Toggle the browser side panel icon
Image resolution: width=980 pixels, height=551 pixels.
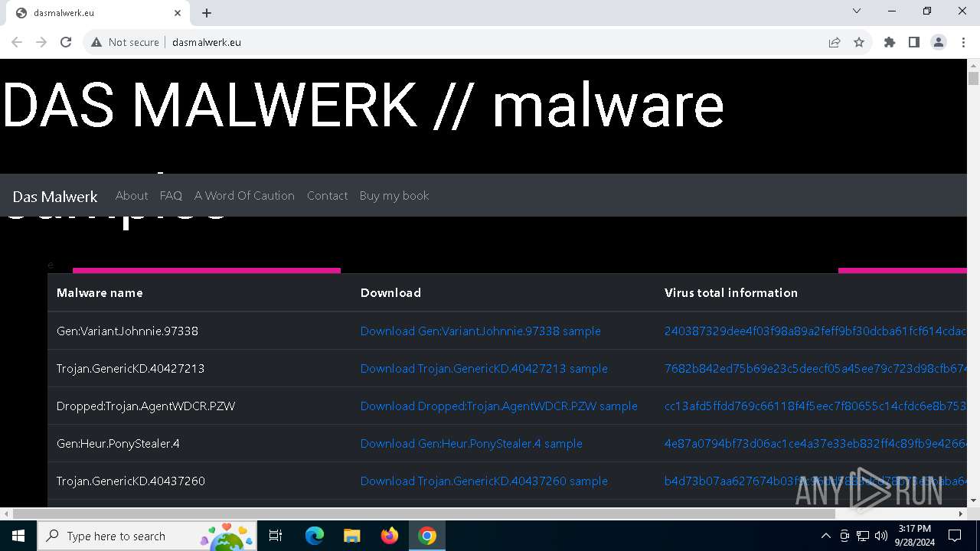tap(914, 42)
